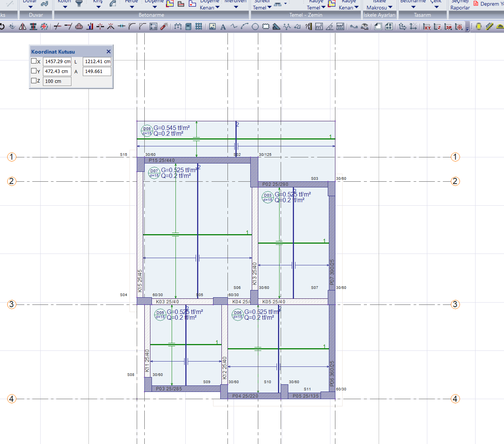The image size is (504, 444).
Task: Open the Sürekli Temel dropdown
Action: coord(270,7)
